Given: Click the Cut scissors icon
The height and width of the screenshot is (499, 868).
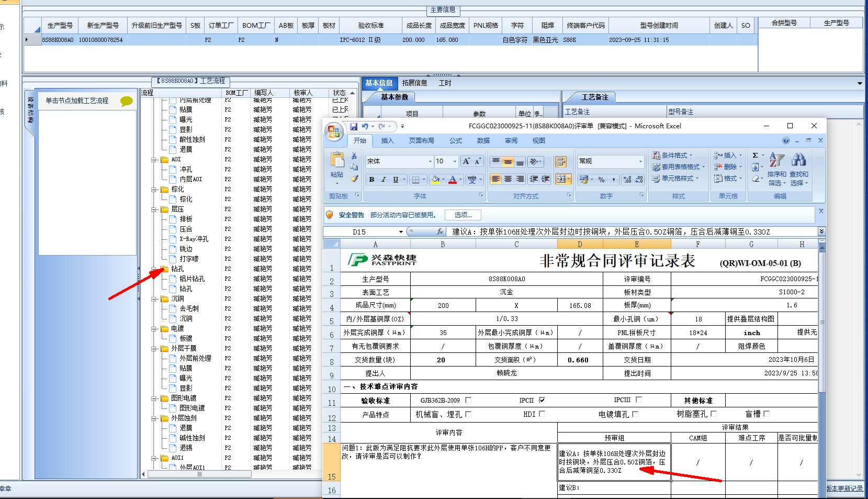Looking at the screenshot, I should [x=354, y=156].
